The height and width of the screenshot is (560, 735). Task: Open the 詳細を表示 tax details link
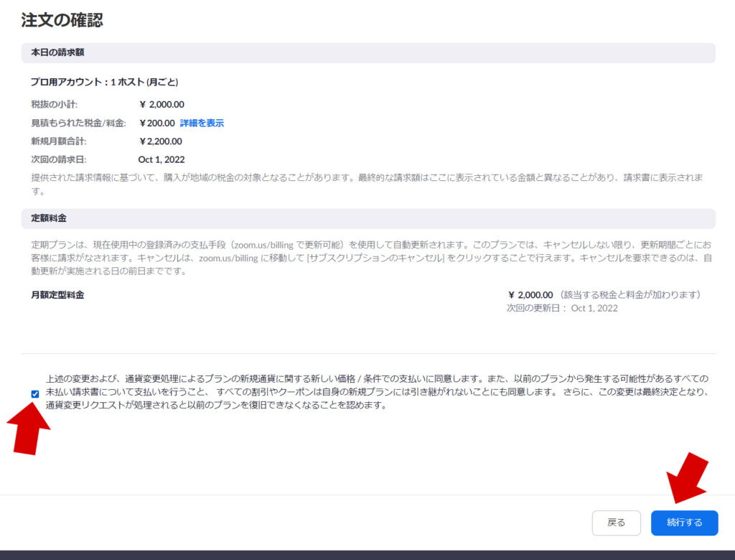(x=202, y=123)
